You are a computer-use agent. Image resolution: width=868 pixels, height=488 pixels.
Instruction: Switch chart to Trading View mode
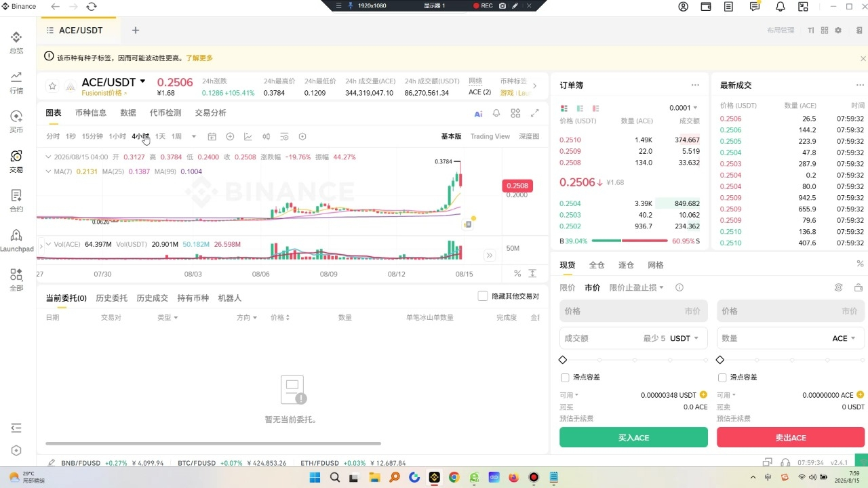click(490, 136)
